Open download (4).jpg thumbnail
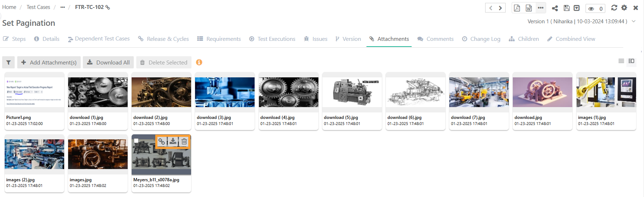The height and width of the screenshot is (197, 644). [289, 92]
